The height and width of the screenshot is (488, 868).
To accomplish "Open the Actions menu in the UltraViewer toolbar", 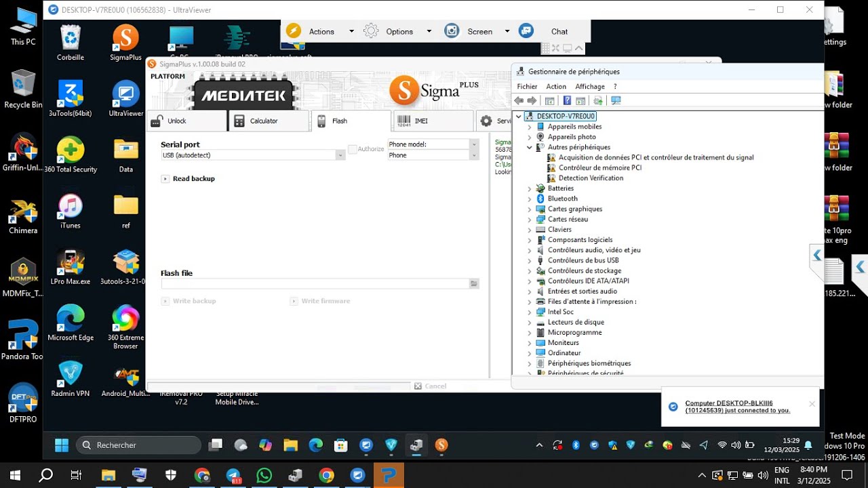I will tap(321, 31).
